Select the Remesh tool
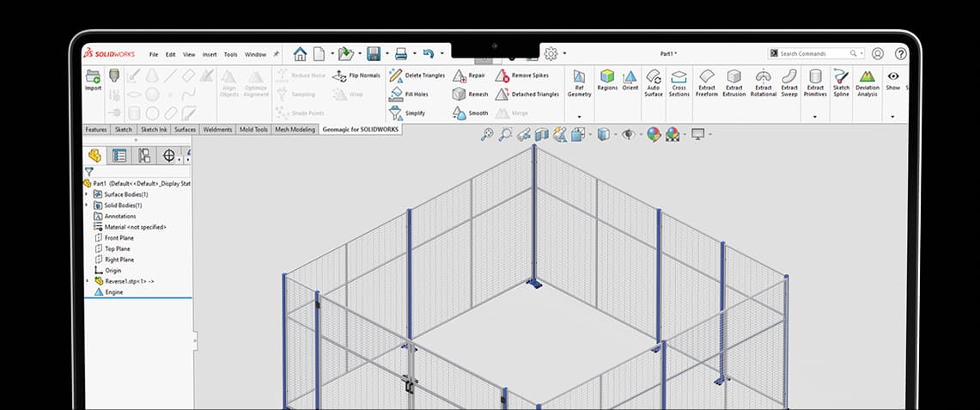The image size is (980, 410). (x=470, y=95)
